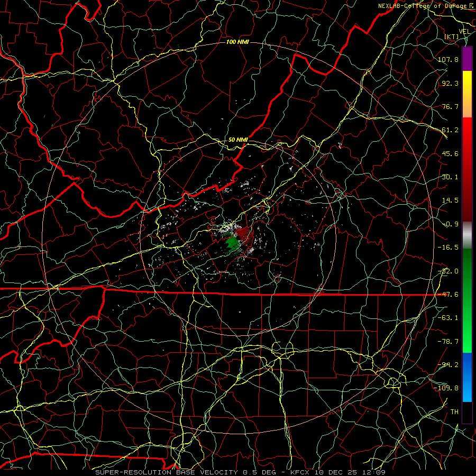Click the -109.8 legend value
The image size is (476, 476).
pyautogui.click(x=446, y=388)
